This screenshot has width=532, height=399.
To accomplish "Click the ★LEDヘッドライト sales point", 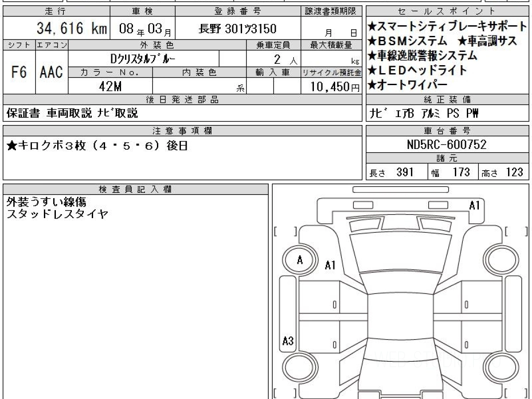I will pos(417,70).
